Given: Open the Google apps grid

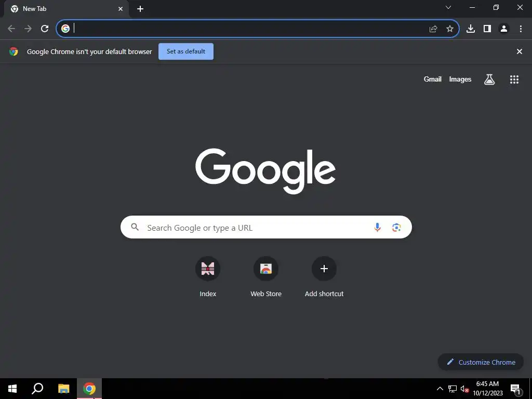Looking at the screenshot, I should click(514, 79).
